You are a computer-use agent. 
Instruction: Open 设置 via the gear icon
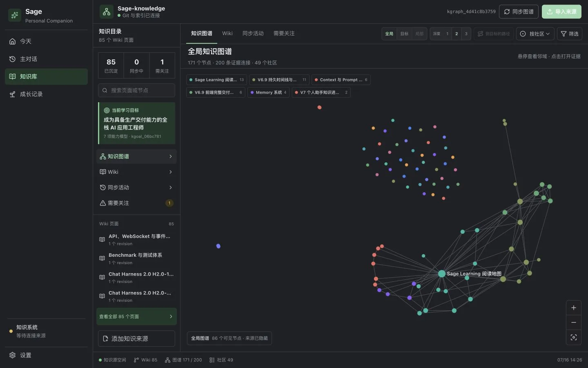[12, 355]
